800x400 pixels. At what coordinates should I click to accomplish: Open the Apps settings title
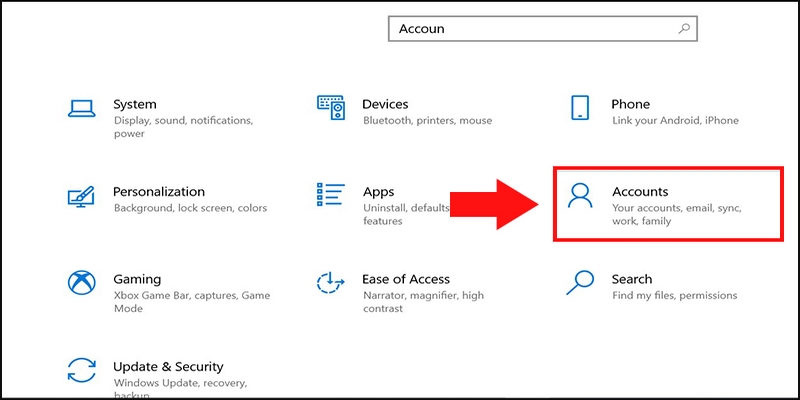point(379,192)
